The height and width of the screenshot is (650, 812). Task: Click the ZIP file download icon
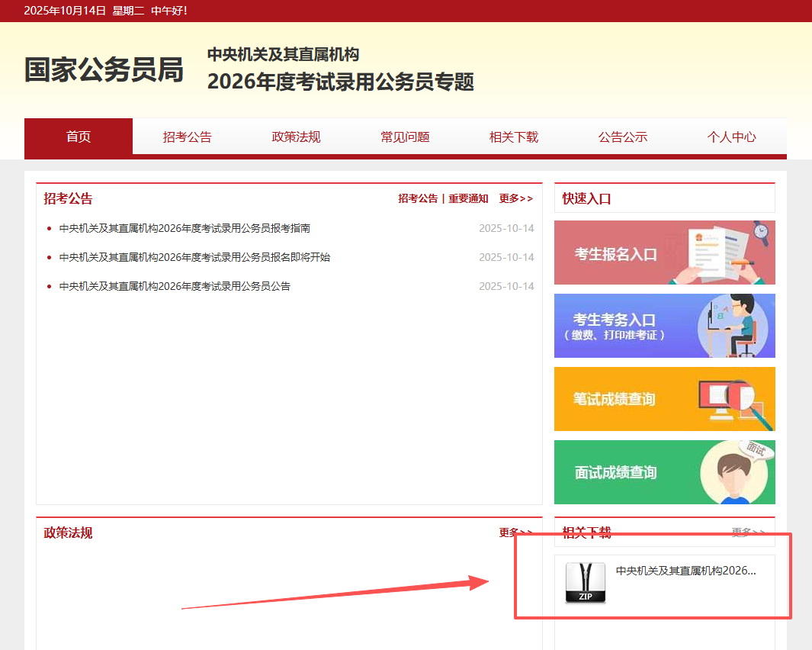[x=585, y=583]
